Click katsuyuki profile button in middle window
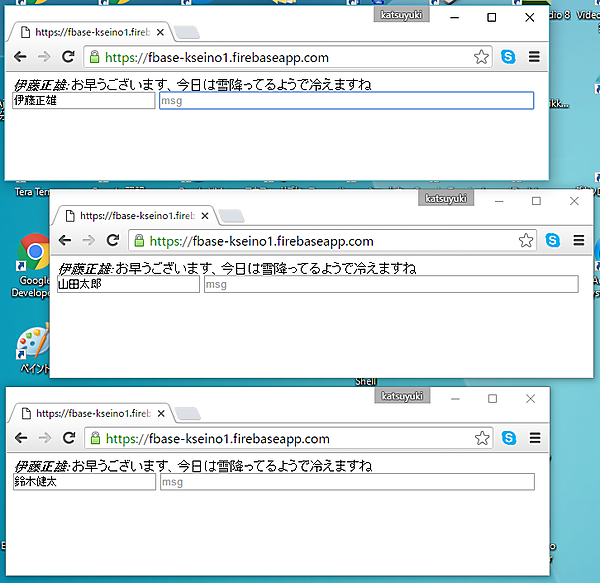This screenshot has width=600, height=583. 446,198
